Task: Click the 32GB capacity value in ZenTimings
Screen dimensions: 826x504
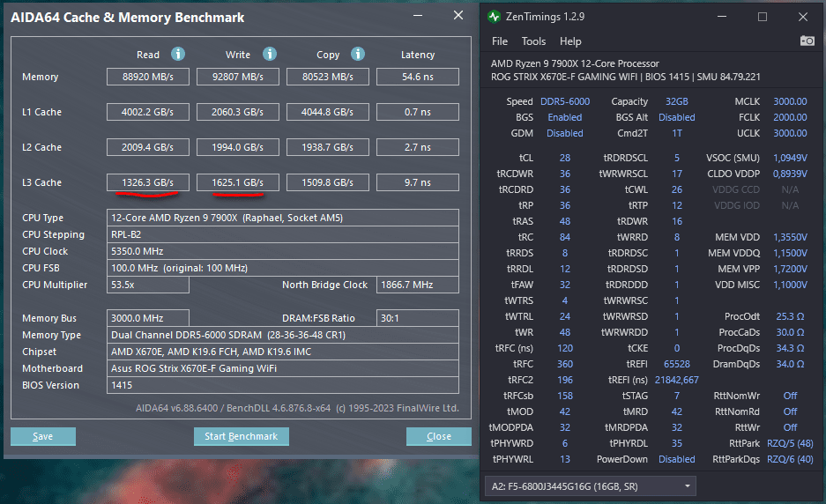Action: pyautogui.click(x=677, y=101)
